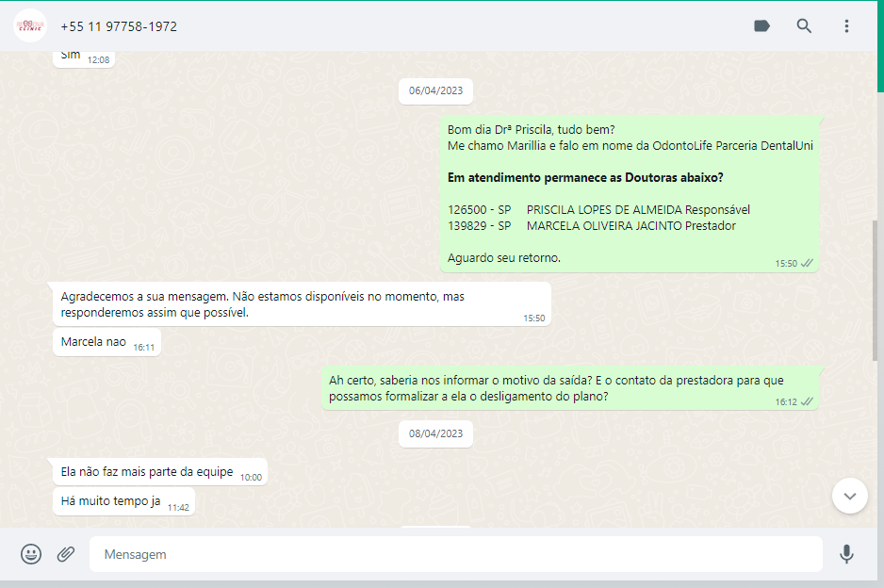Open the emoji picker
The image size is (884, 588).
pyautogui.click(x=31, y=554)
